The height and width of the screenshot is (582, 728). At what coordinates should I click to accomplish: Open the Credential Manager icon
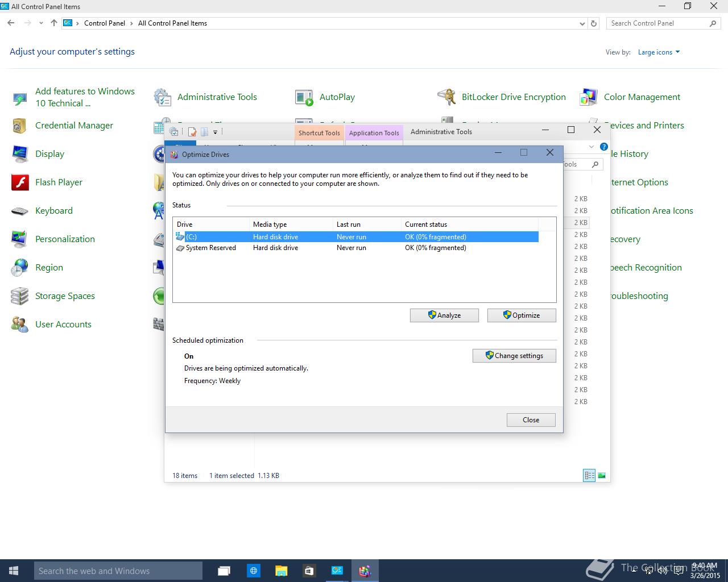[x=20, y=126]
